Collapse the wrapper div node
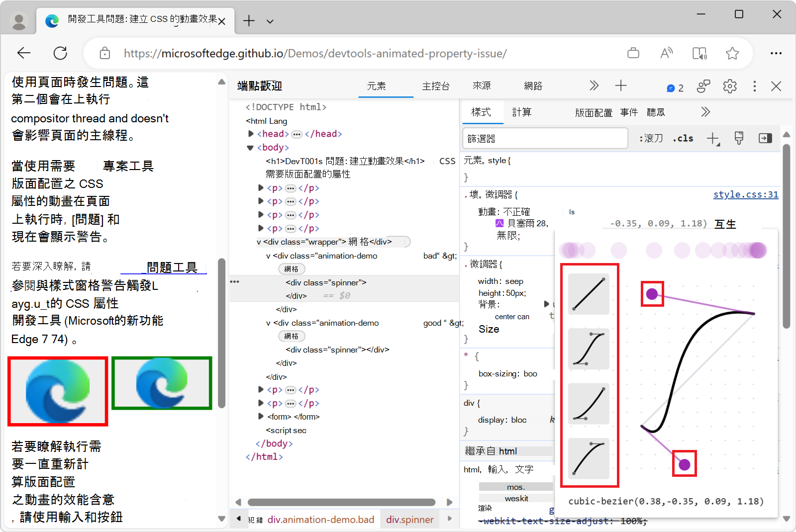Viewport: 796px width, 532px height. coord(259,242)
